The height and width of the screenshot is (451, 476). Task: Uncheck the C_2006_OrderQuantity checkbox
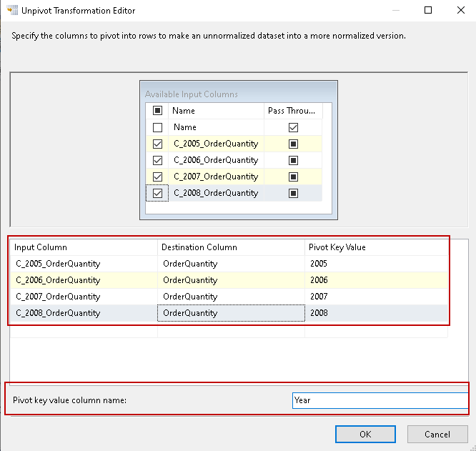coord(158,160)
